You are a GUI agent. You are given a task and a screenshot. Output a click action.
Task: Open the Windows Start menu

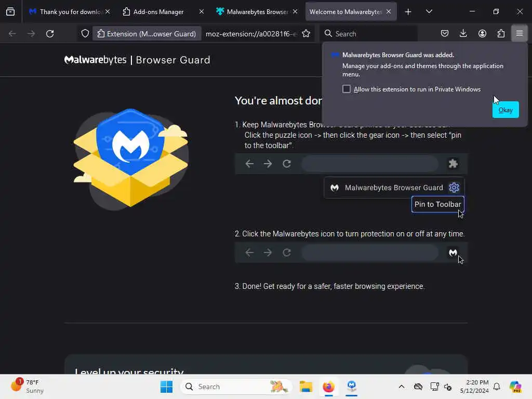166,387
